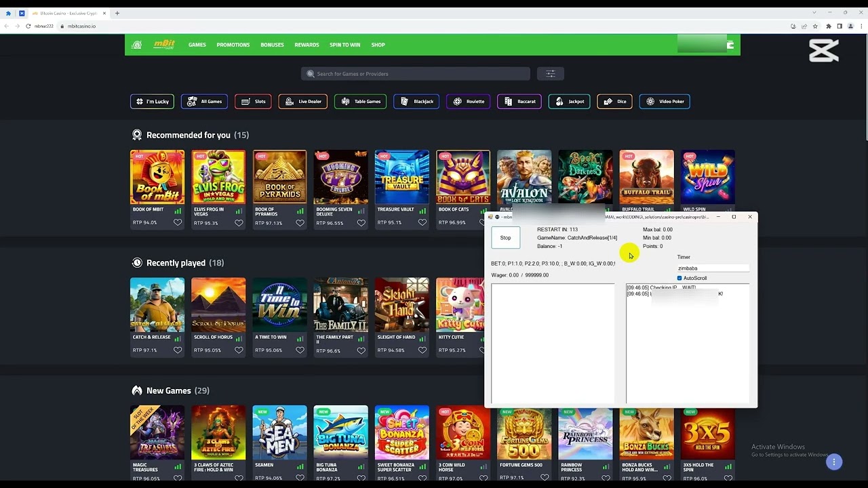Favorite A Time to Win with heart
Image resolution: width=868 pixels, height=488 pixels.
[300, 350]
